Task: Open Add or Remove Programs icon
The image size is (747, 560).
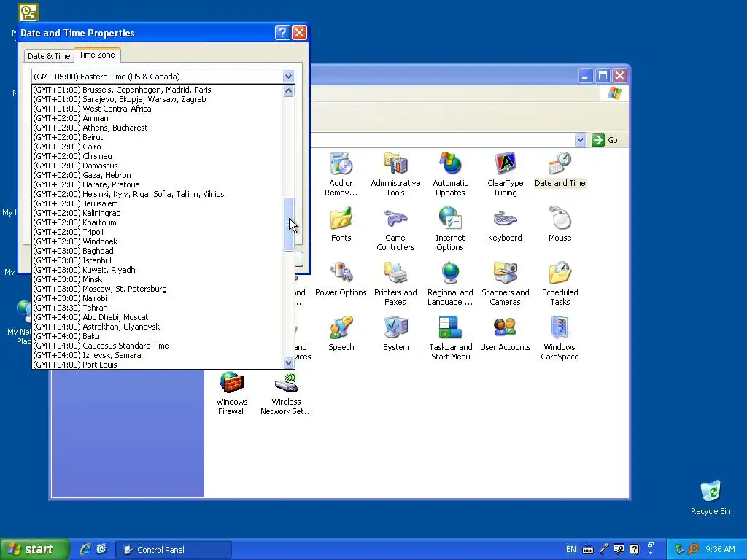Action: (x=341, y=174)
